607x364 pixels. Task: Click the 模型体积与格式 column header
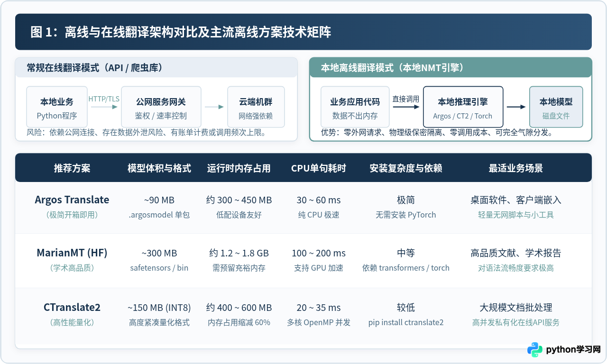coord(159,168)
